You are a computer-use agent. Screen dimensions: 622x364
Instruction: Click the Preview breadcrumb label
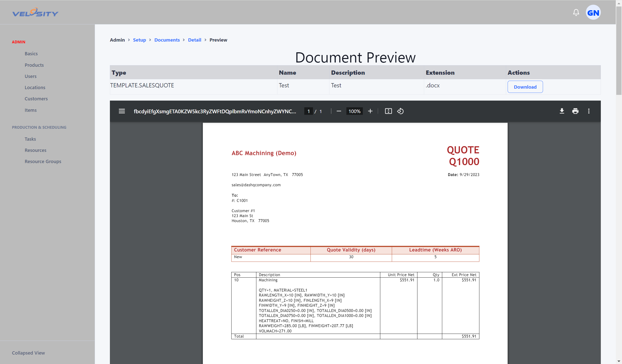tap(218, 40)
